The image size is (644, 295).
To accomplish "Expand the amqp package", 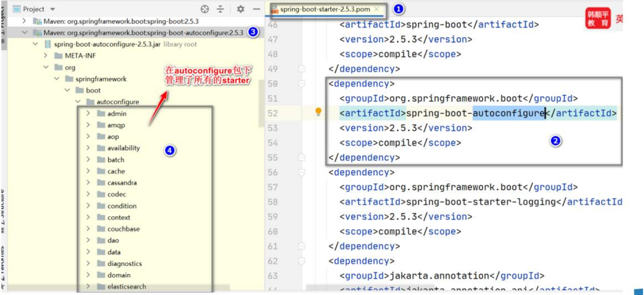I will coord(88,125).
